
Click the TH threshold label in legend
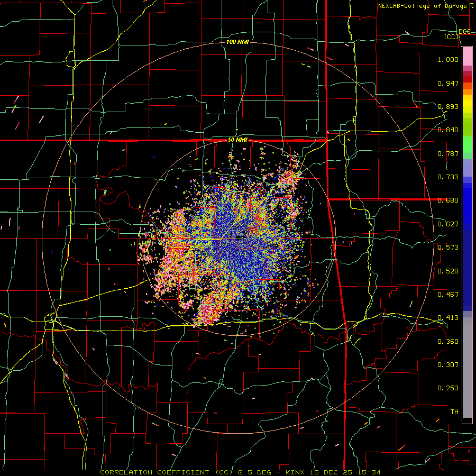(454, 412)
